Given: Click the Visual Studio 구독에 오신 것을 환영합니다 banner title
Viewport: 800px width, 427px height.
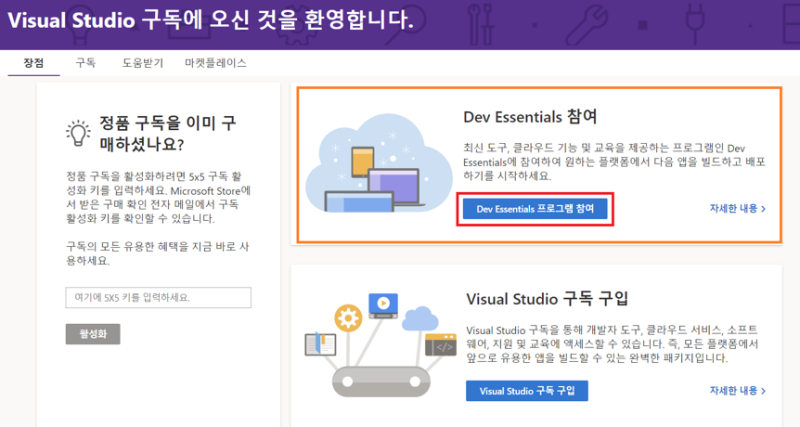Looking at the screenshot, I should coord(210,20).
